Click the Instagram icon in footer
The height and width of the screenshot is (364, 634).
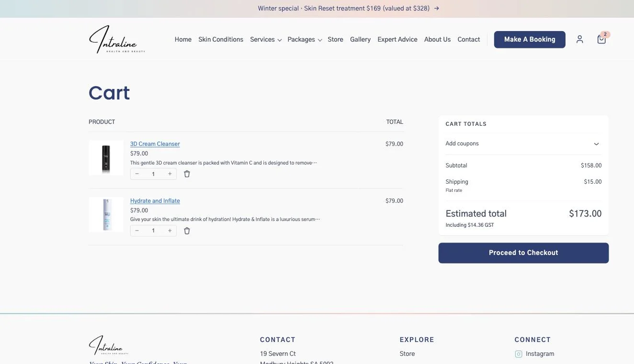pyautogui.click(x=518, y=354)
